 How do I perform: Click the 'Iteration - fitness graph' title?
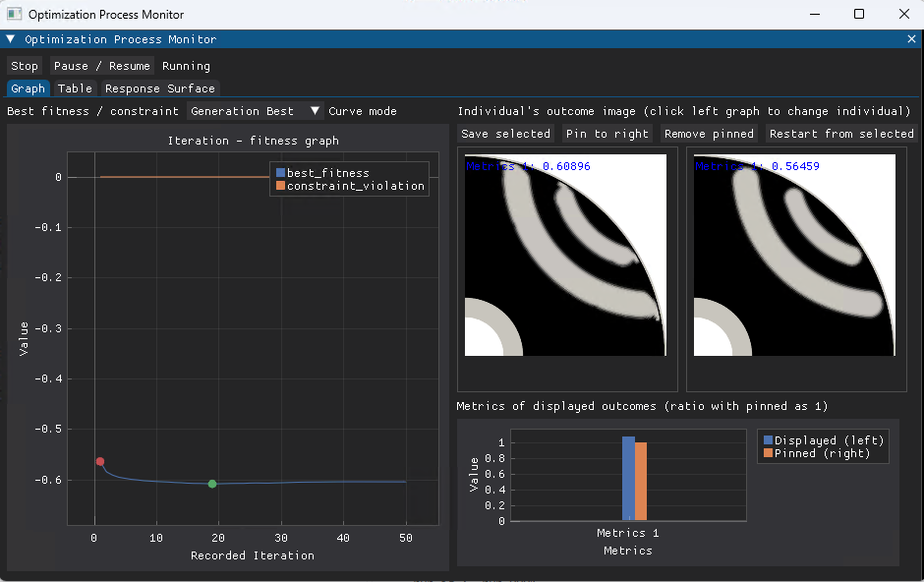click(253, 141)
